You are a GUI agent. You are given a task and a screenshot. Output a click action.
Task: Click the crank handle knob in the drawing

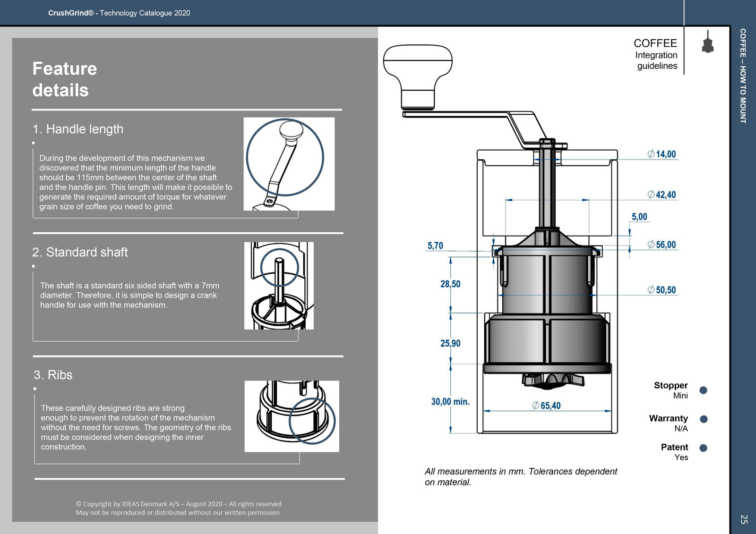pyautogui.click(x=418, y=77)
